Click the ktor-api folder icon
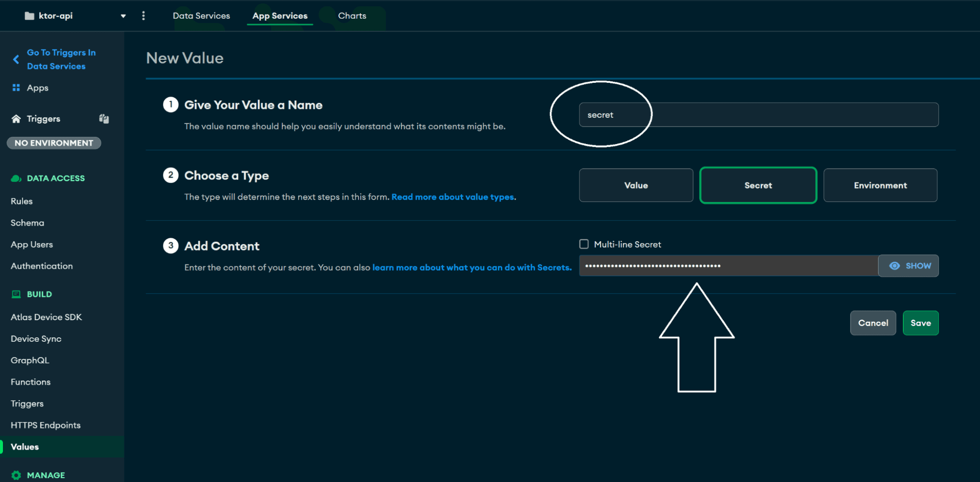This screenshot has width=980, height=482. click(29, 16)
